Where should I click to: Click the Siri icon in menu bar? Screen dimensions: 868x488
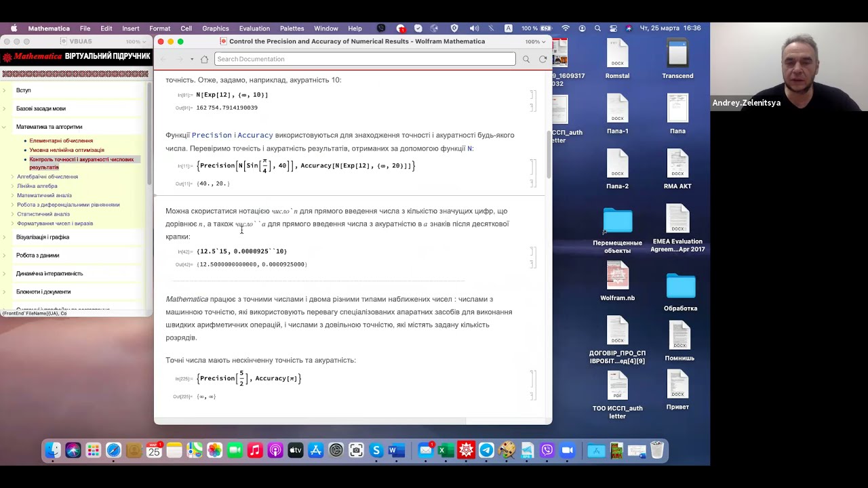[x=629, y=28]
